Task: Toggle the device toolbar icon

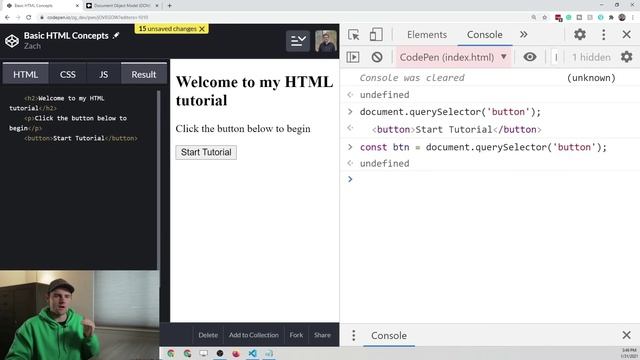Action: click(376, 35)
